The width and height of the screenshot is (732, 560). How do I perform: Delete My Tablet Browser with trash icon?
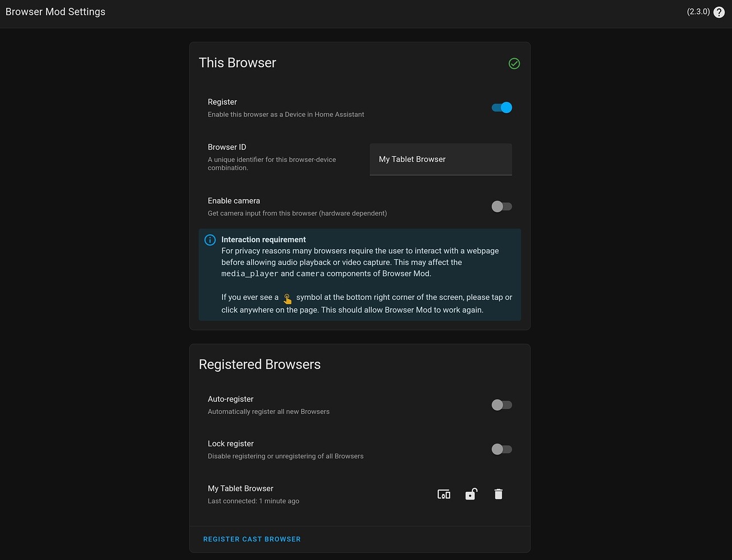(x=498, y=494)
